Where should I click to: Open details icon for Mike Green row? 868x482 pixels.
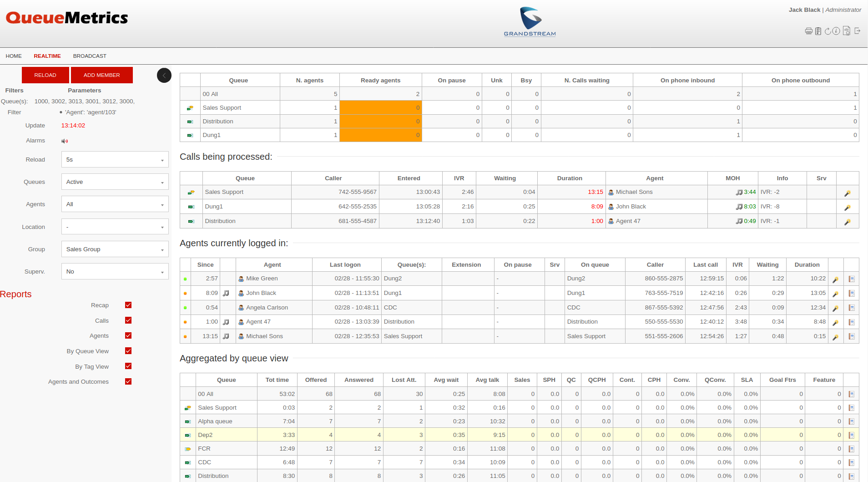851,279
